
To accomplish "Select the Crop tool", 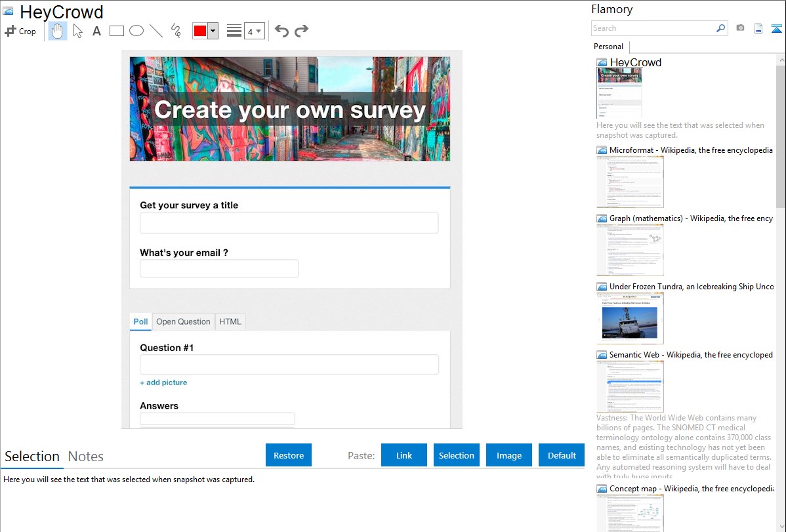I will (x=20, y=31).
